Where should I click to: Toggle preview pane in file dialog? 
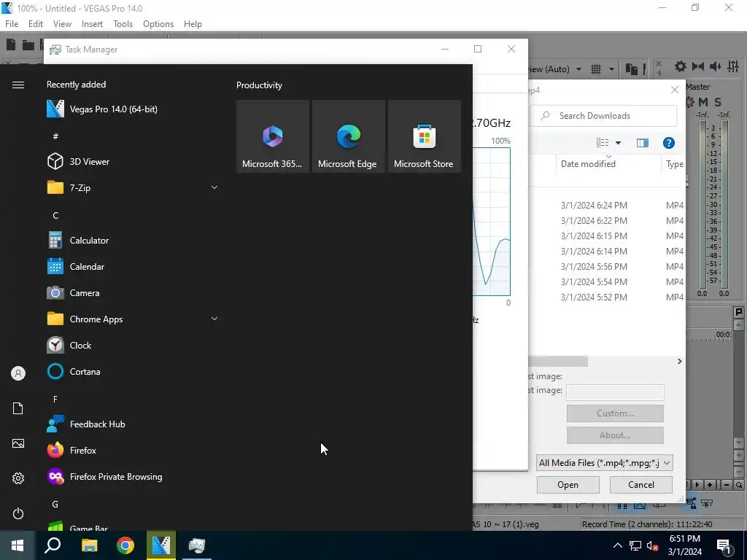(x=642, y=143)
